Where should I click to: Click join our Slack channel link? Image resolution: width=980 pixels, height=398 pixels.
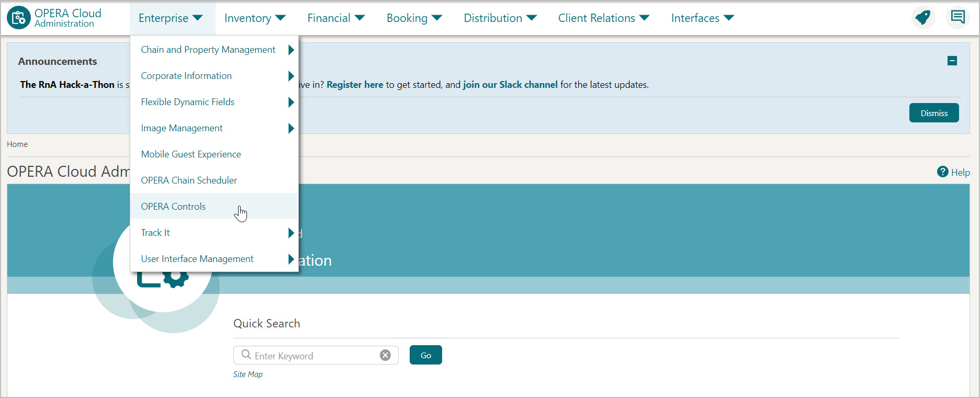point(510,85)
